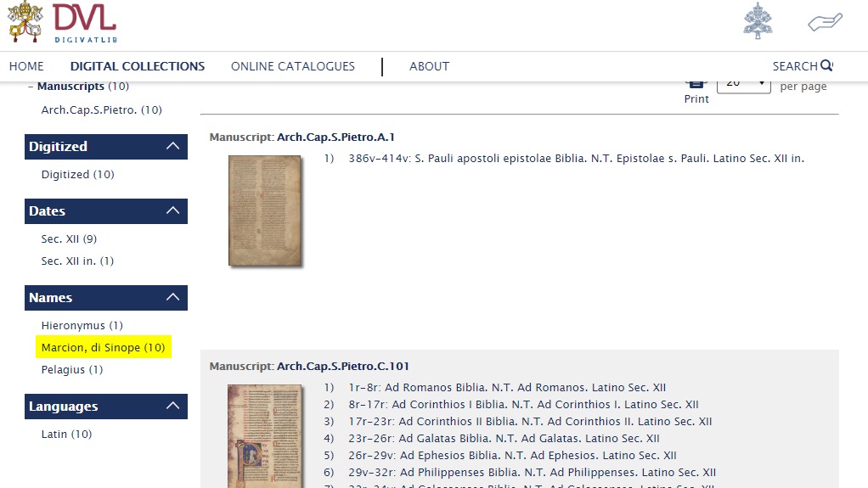
Task: Open manuscript Arch.Cap.S.Pietro.C.101 link
Action: (x=343, y=366)
